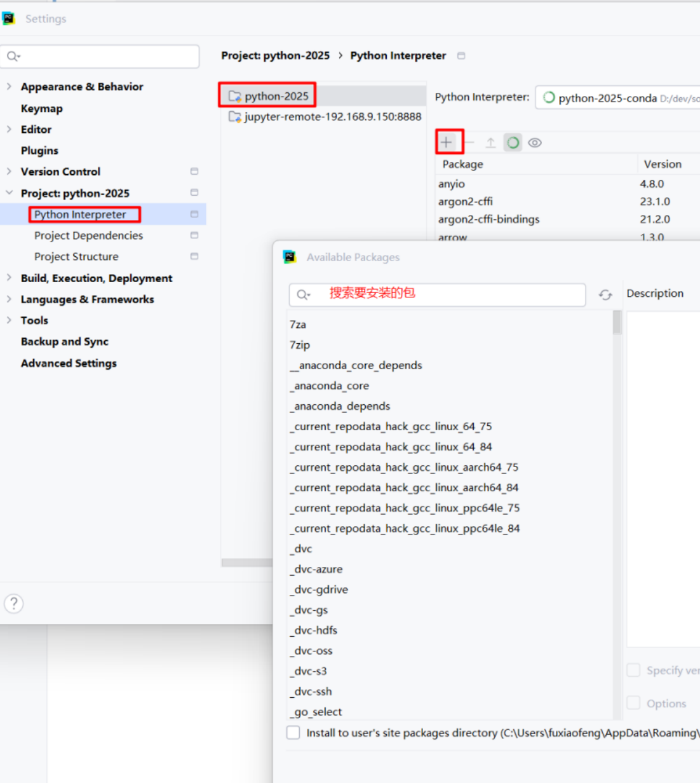The height and width of the screenshot is (783, 700).
Task: Click the project-level marker on the Project Dependencies row
Action: [194, 235]
